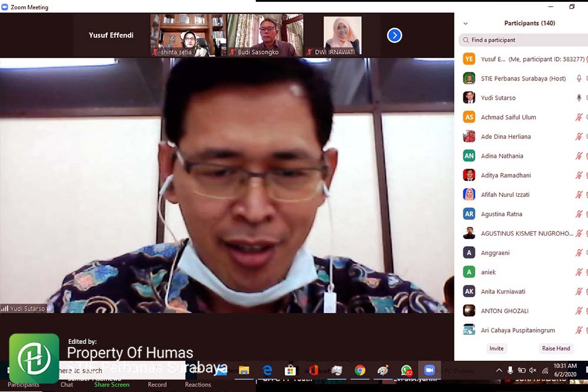Screen dimensions: 588x392
Task: Click the search magnifier in Find a participant
Action: pyautogui.click(x=466, y=40)
